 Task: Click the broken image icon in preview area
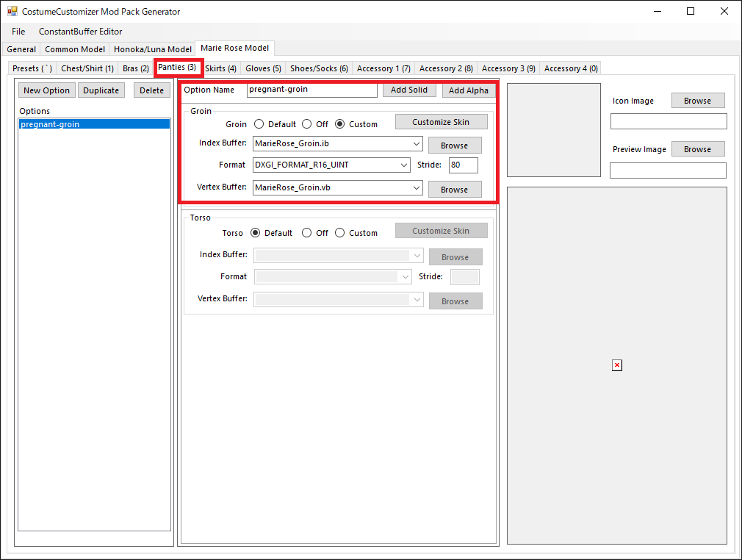(x=616, y=365)
